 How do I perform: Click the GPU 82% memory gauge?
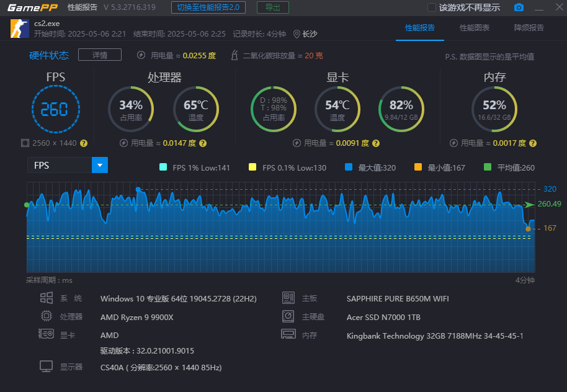401,109
